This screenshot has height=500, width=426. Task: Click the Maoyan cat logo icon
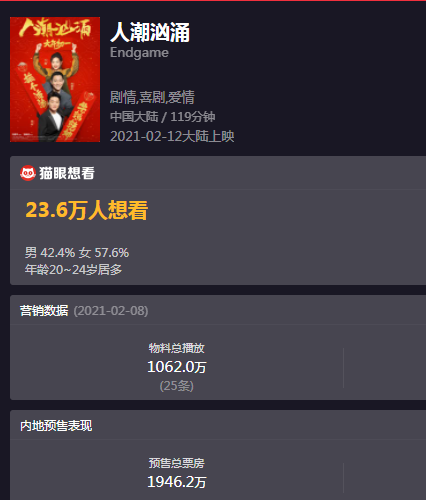28,173
